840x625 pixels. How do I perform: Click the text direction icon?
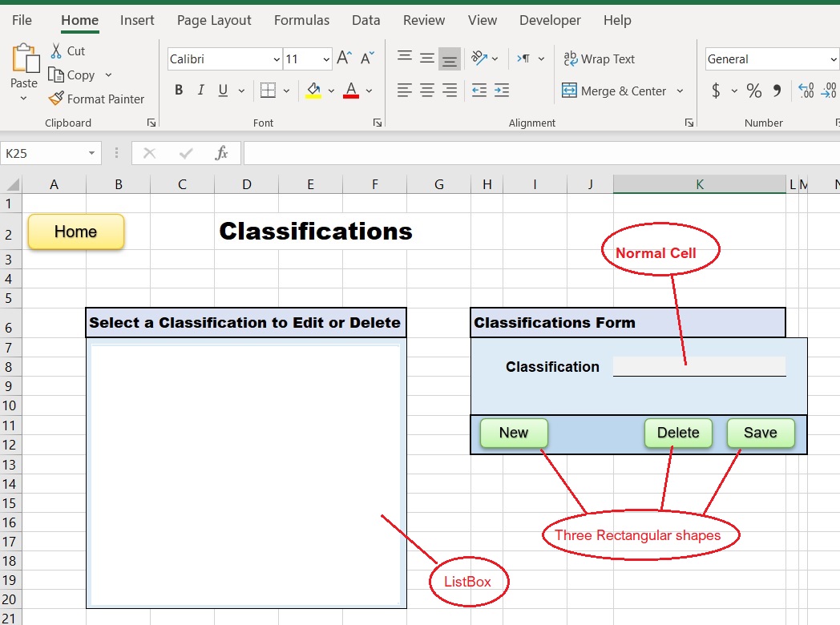click(x=523, y=58)
